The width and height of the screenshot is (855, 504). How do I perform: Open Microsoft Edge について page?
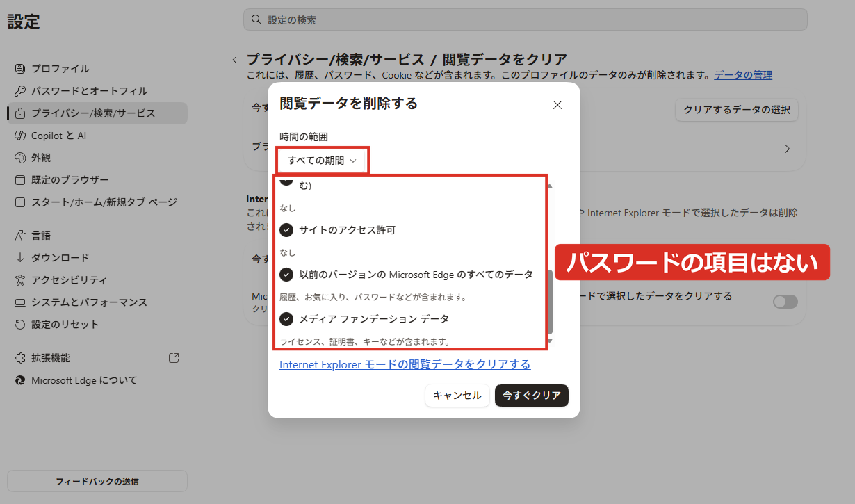(97, 380)
